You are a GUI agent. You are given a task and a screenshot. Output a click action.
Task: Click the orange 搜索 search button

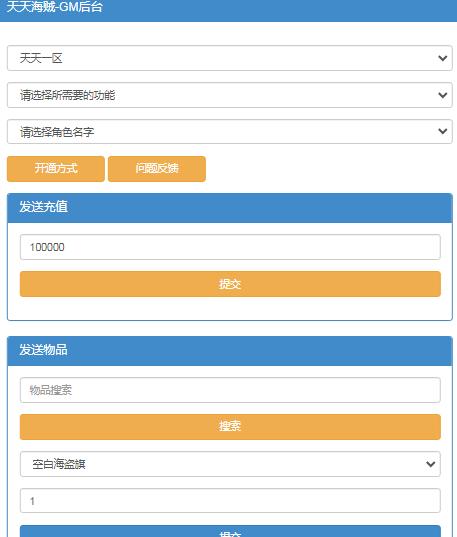[x=230, y=427]
